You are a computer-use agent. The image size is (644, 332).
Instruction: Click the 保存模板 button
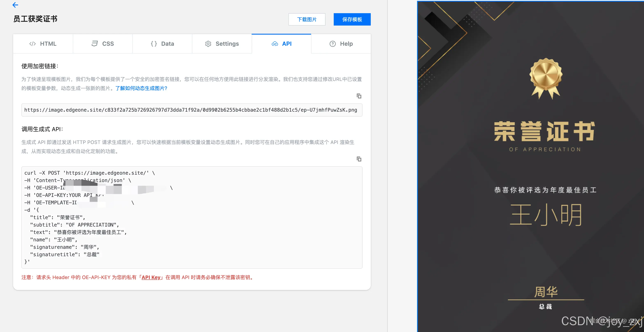point(352,20)
